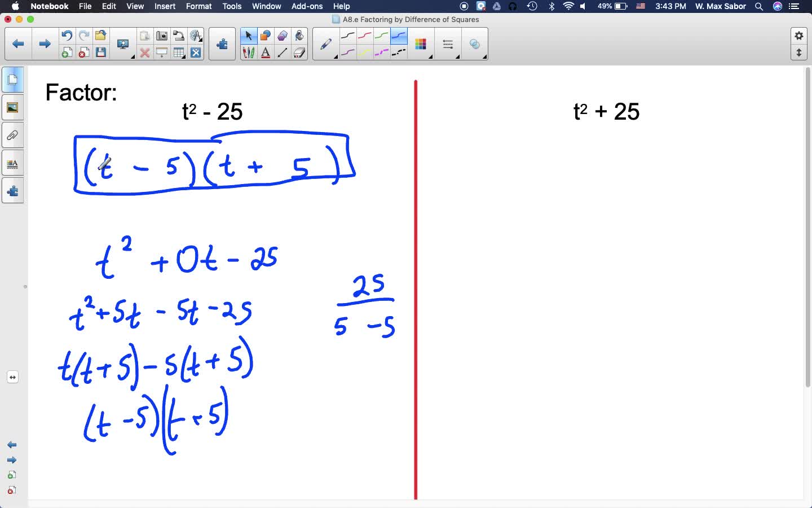Viewport: 812px width, 508px height.
Task: Undo the last action
Action: click(67, 36)
